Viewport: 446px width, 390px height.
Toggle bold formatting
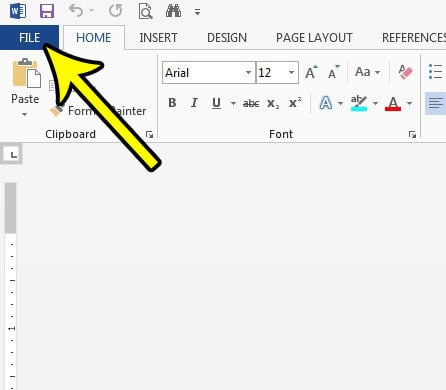coord(172,103)
